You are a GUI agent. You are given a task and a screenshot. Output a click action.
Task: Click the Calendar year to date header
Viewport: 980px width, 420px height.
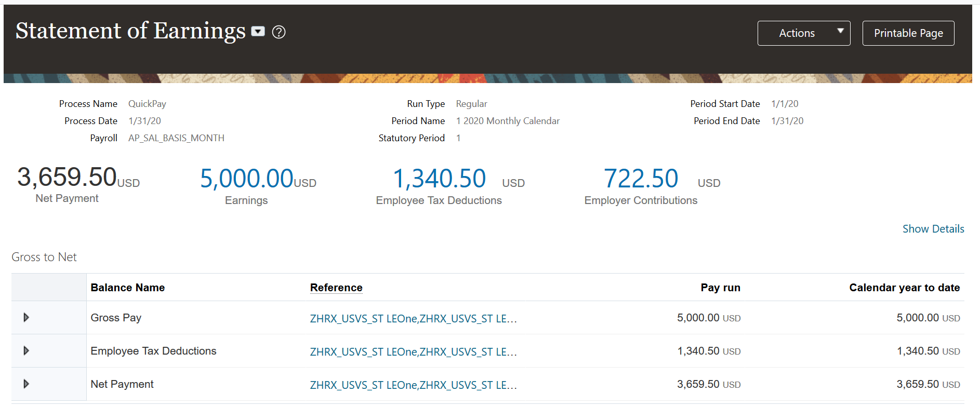click(904, 288)
